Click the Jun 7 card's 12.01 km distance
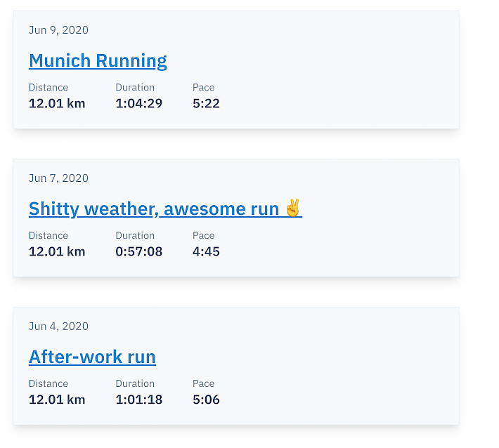Image resolution: width=499 pixels, height=448 pixels. (x=57, y=251)
